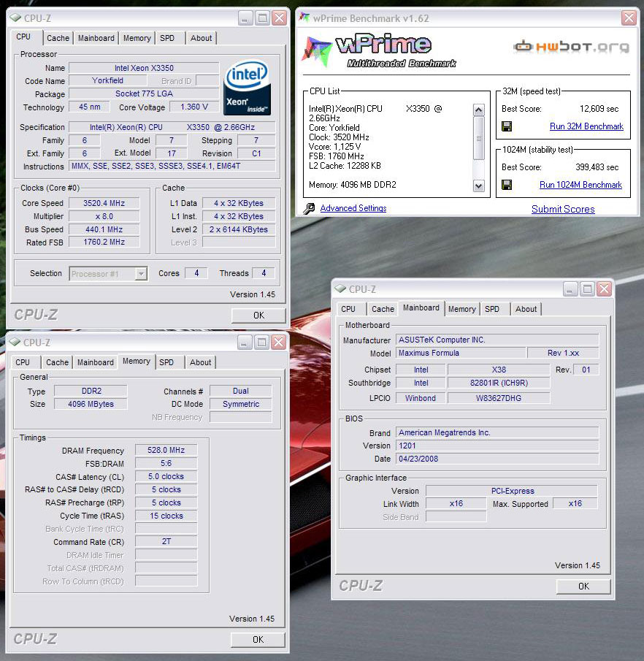The image size is (644, 661).
Task: Open the Processor #1 selection dropdown
Action: pyautogui.click(x=141, y=274)
